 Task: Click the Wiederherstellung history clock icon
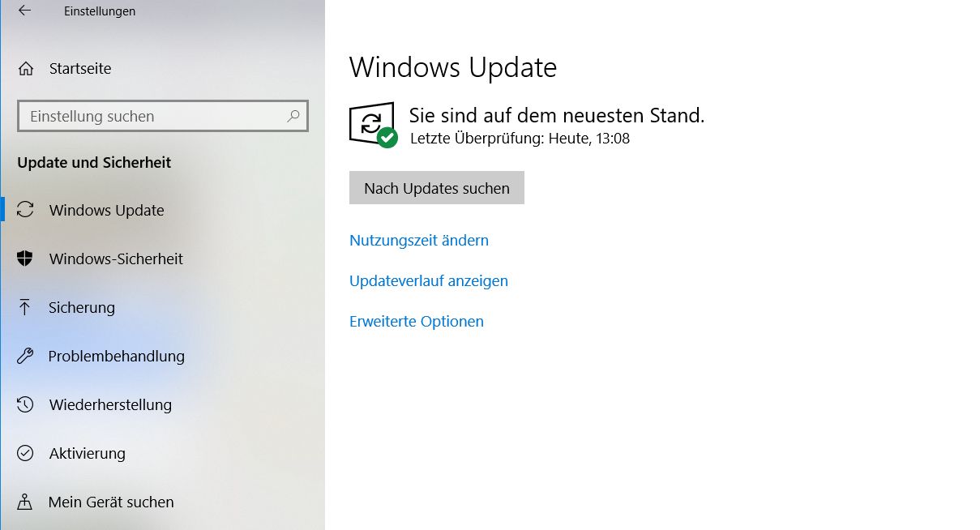pos(25,404)
